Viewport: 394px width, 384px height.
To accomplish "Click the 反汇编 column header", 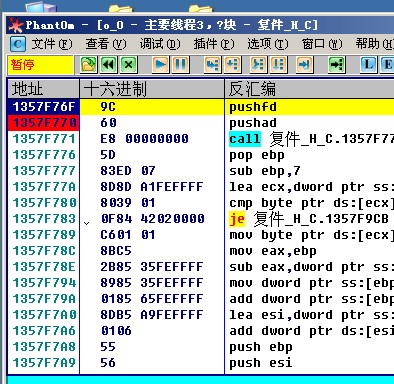I will 309,89.
